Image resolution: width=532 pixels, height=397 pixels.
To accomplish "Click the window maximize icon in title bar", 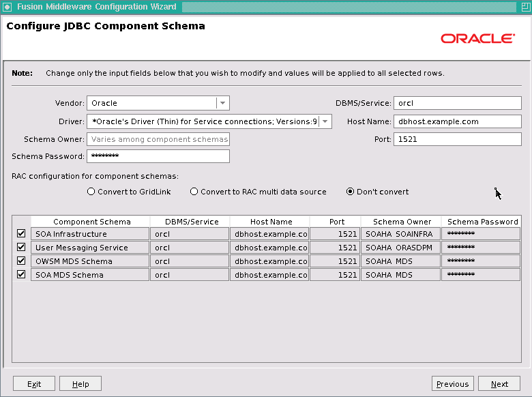I will [x=525, y=7].
